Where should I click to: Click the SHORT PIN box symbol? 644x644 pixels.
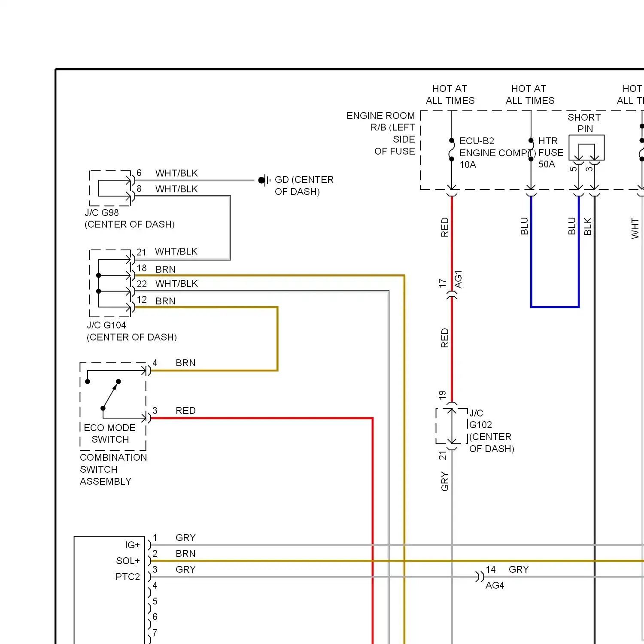pos(586,148)
